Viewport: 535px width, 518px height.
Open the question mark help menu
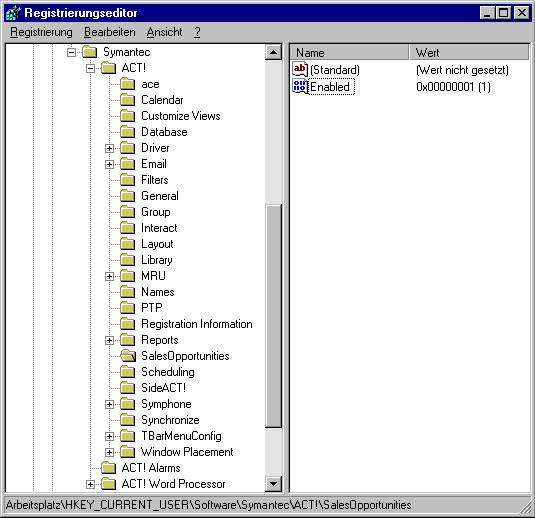tap(197, 32)
